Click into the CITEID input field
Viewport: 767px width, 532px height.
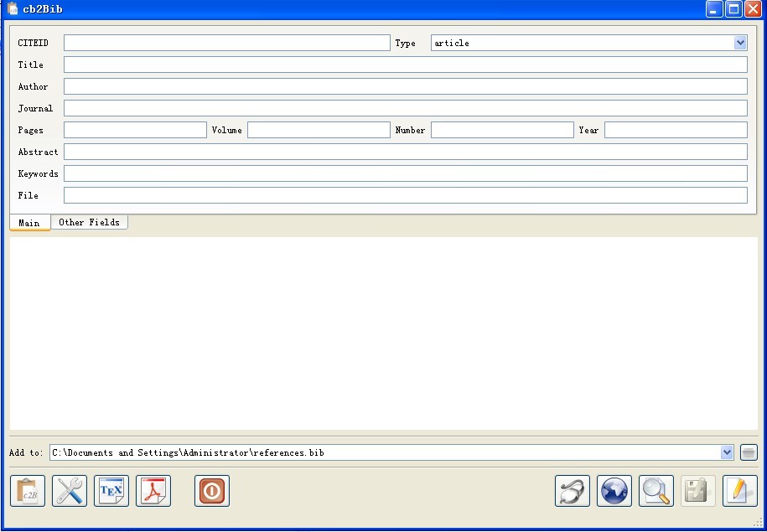226,43
